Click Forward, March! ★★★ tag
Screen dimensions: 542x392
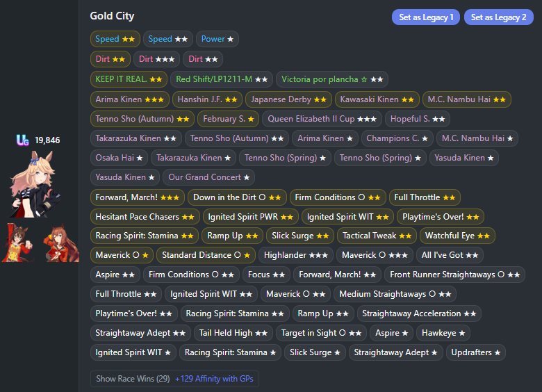137,197
